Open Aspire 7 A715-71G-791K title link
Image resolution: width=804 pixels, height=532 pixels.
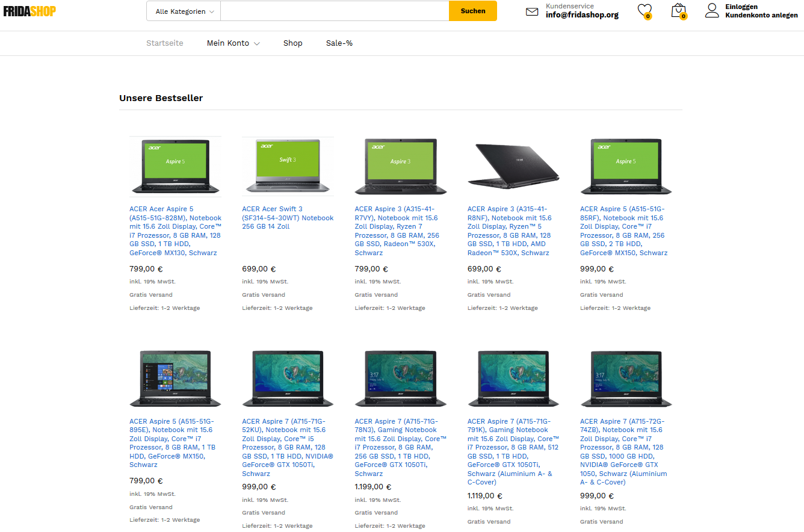513,452
